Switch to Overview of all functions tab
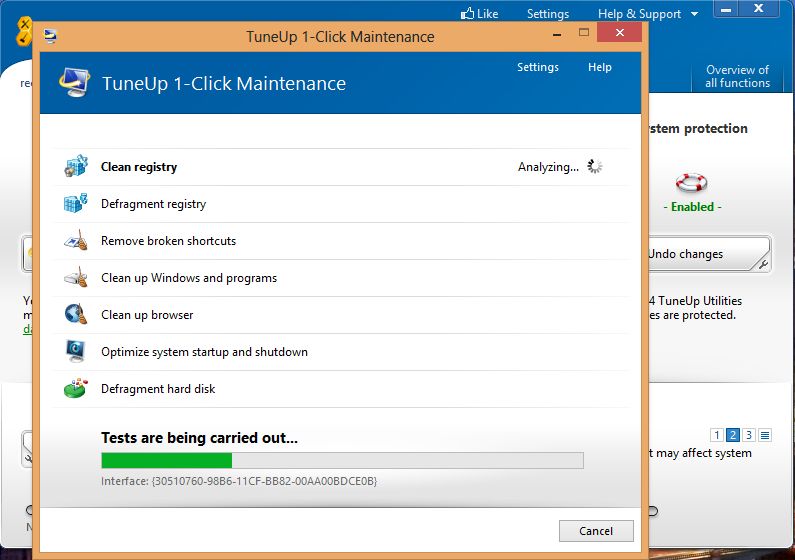The height and width of the screenshot is (560, 795). pyautogui.click(x=737, y=77)
